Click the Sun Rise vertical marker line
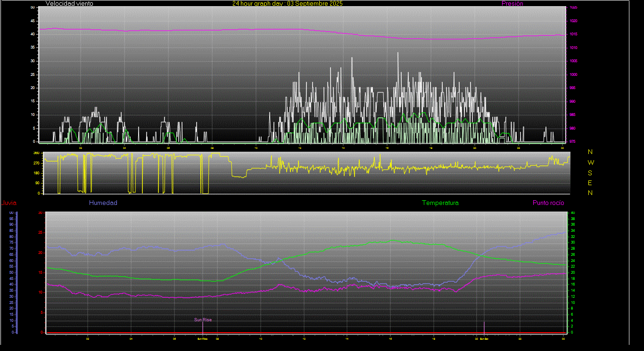The height and width of the screenshot is (351, 644). (x=203, y=327)
